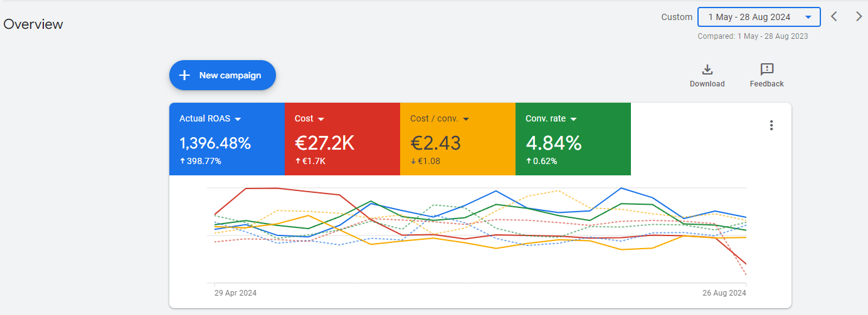Open the three-dot more options menu

pyautogui.click(x=771, y=125)
